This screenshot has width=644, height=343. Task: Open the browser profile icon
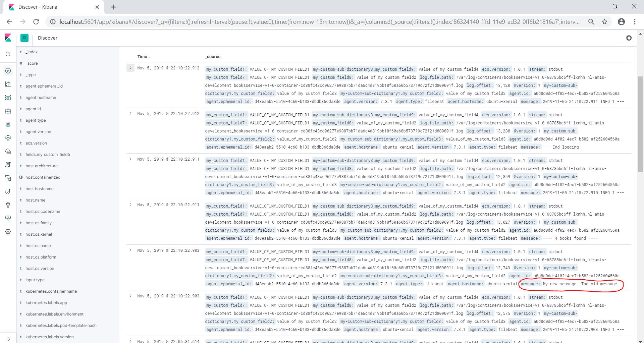coord(621,22)
